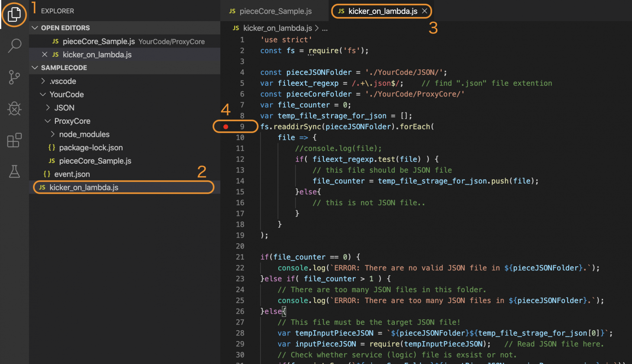Open the Explorer view in activity bar
The height and width of the screenshot is (364, 632).
point(14,15)
